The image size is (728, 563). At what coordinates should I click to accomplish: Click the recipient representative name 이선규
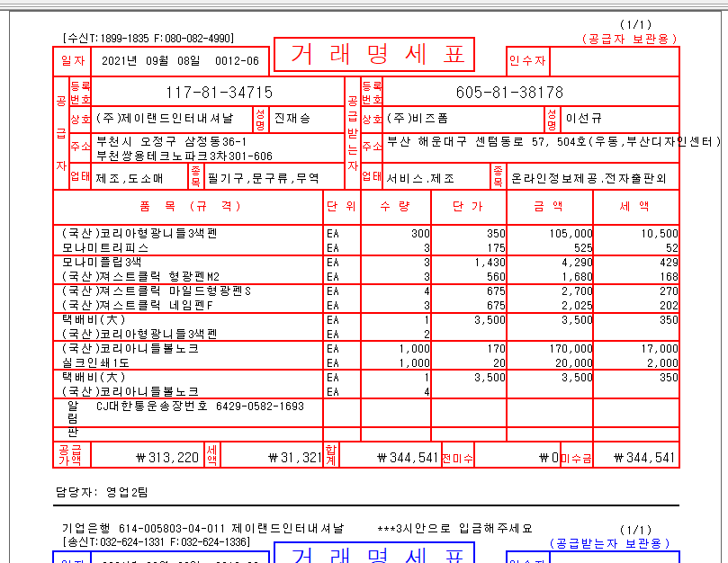click(x=581, y=118)
